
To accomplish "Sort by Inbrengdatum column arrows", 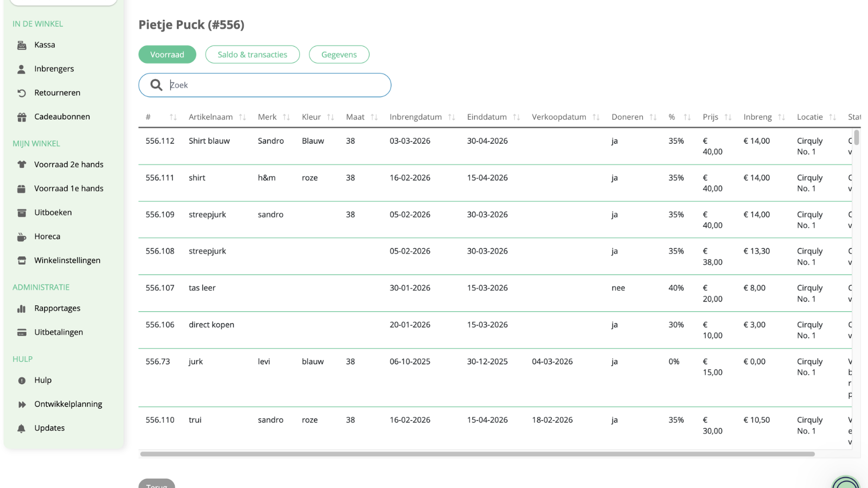I will tap(451, 117).
